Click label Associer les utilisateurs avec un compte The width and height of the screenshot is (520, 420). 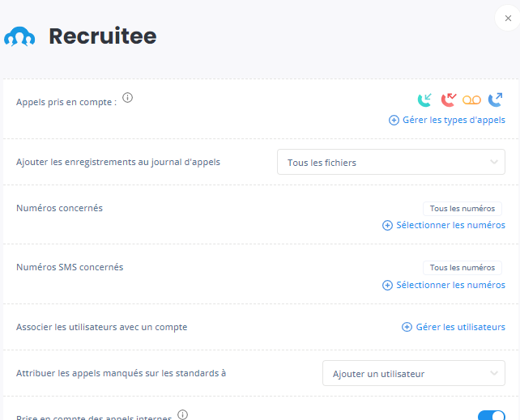(x=102, y=327)
